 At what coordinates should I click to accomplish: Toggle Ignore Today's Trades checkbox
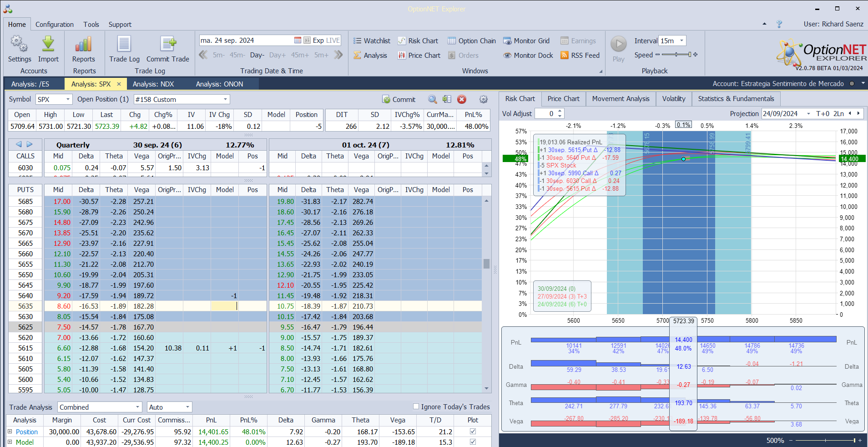[x=416, y=406]
